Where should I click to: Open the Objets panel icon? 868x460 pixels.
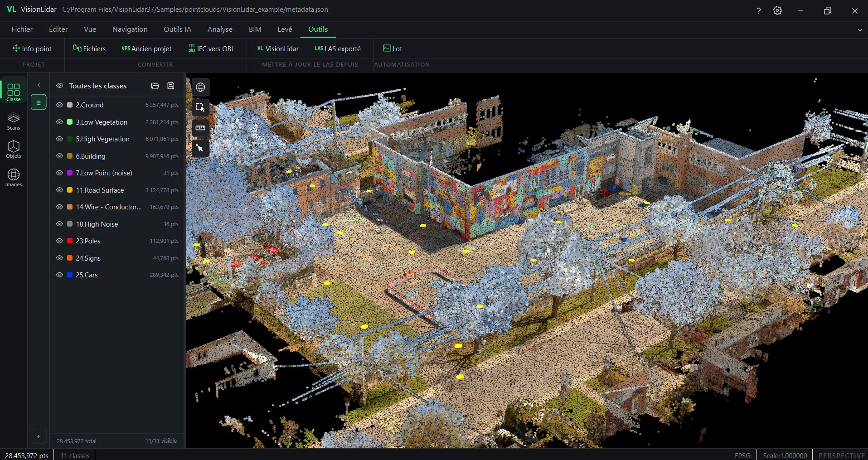click(x=14, y=149)
